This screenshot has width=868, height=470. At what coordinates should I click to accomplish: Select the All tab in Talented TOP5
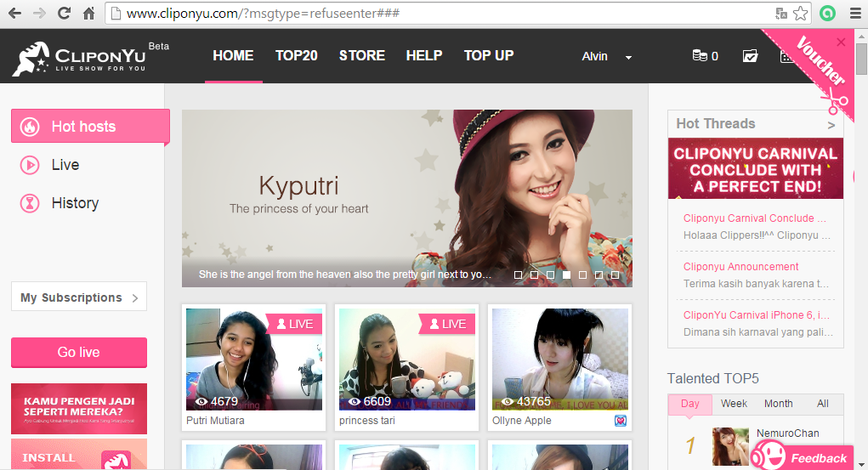(823, 404)
